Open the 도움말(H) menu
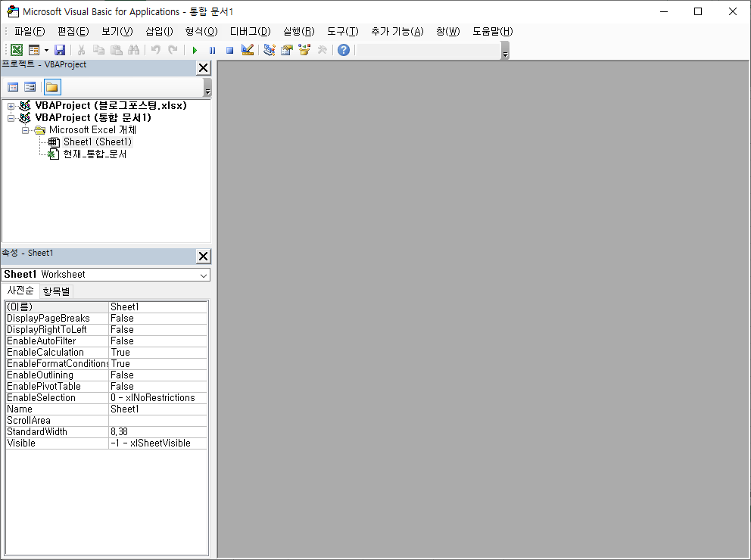The height and width of the screenshot is (560, 751). point(492,32)
